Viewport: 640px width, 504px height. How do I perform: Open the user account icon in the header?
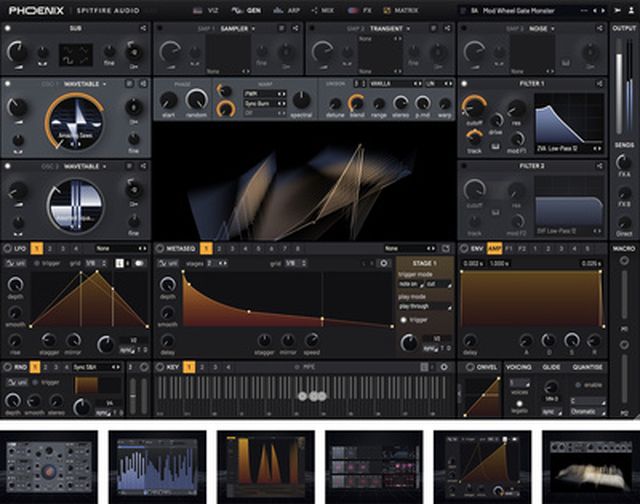[631, 11]
